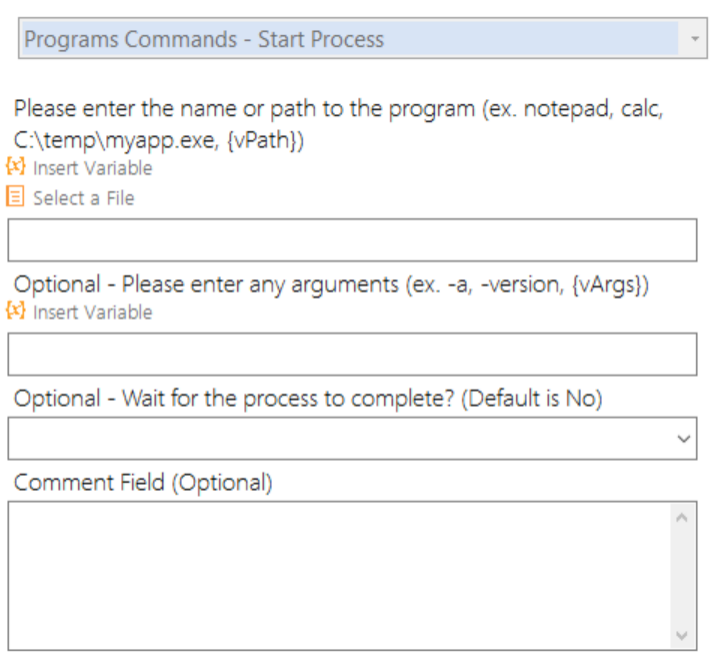Focus the optional arguments text box

pos(352,354)
